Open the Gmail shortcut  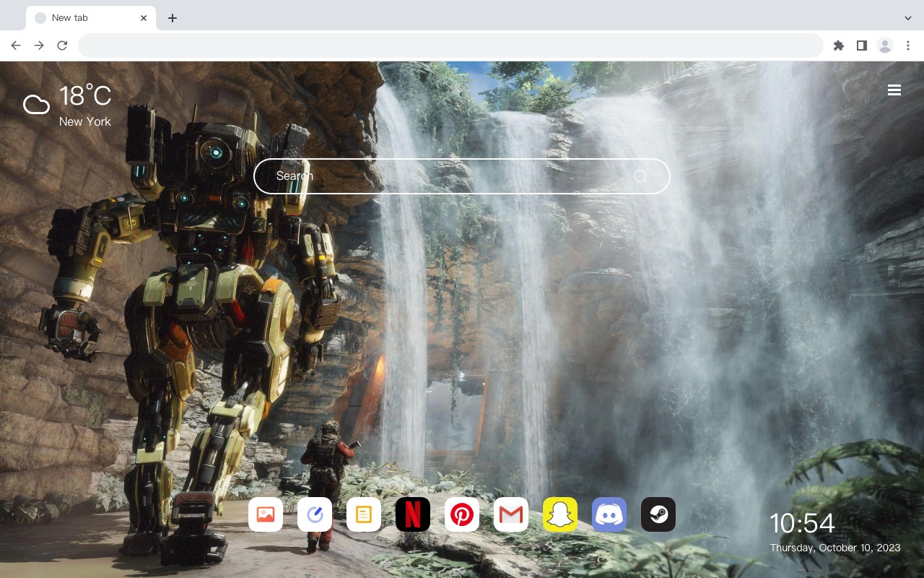pos(511,514)
